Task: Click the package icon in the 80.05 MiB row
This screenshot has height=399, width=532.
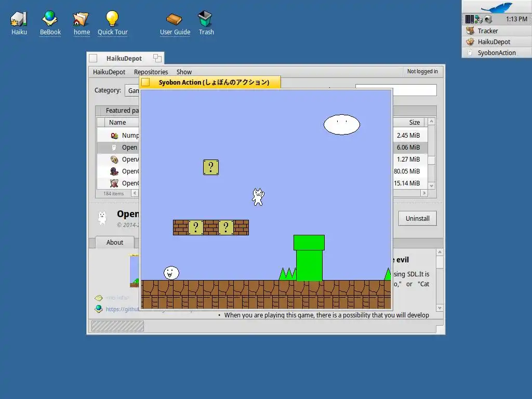Action: coord(114,171)
